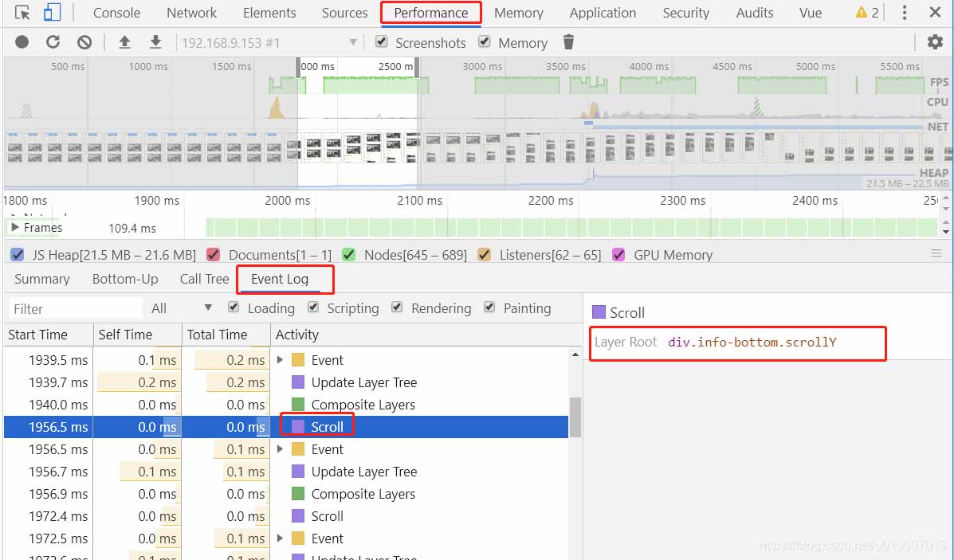Collect garbage with the trash icon
Viewport: 954px width, 560px height.
(568, 42)
